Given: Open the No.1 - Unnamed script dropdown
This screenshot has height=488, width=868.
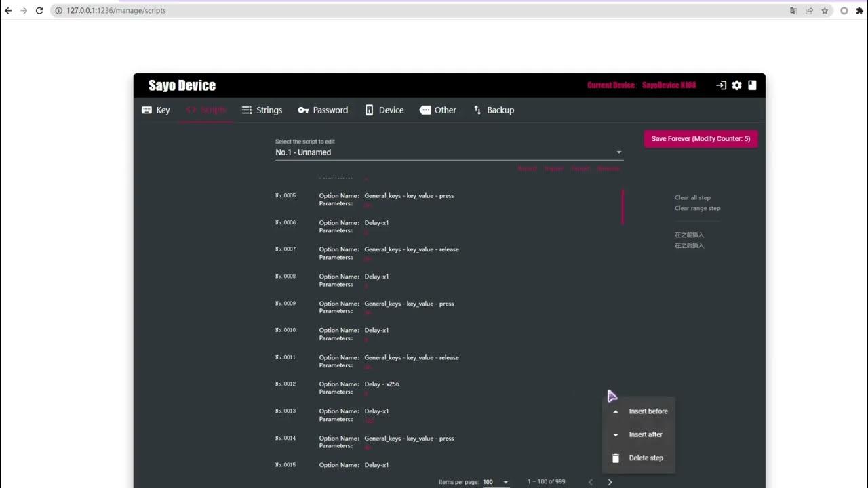Looking at the screenshot, I should 448,152.
